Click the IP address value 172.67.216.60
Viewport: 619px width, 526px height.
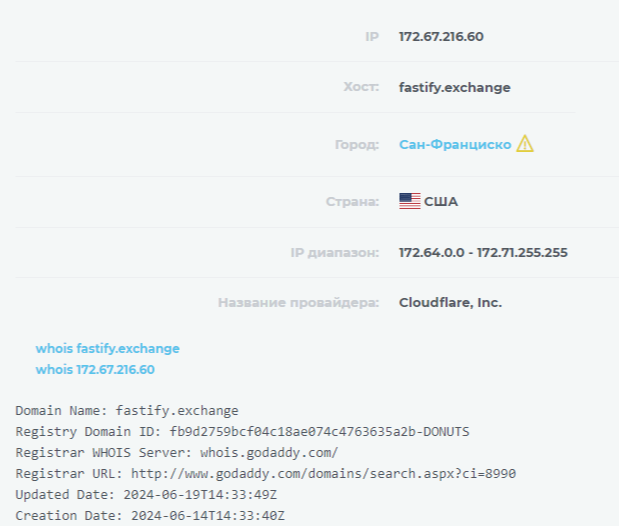[x=441, y=37]
